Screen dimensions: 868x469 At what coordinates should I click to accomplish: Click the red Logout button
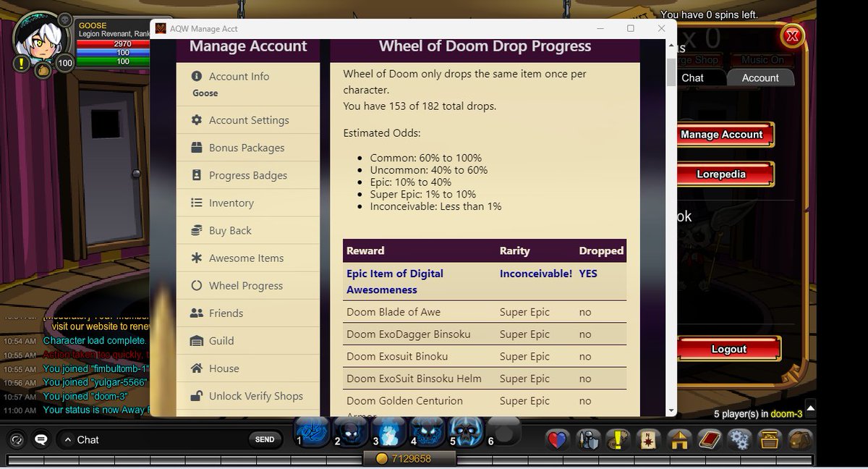[x=729, y=349]
